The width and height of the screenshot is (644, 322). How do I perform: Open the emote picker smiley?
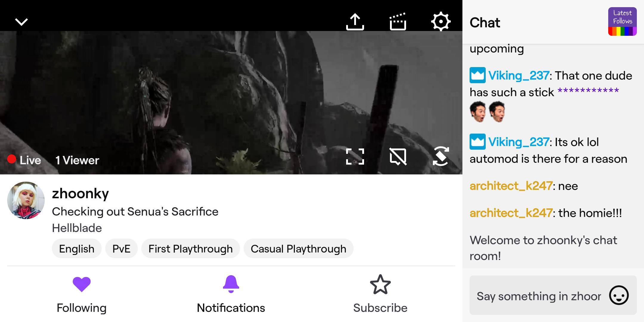tap(619, 295)
